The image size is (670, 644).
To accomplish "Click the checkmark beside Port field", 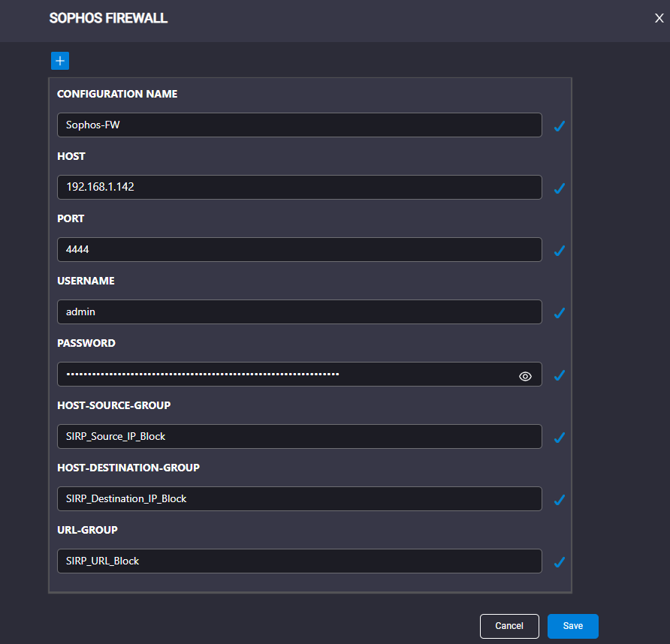I will (560, 251).
